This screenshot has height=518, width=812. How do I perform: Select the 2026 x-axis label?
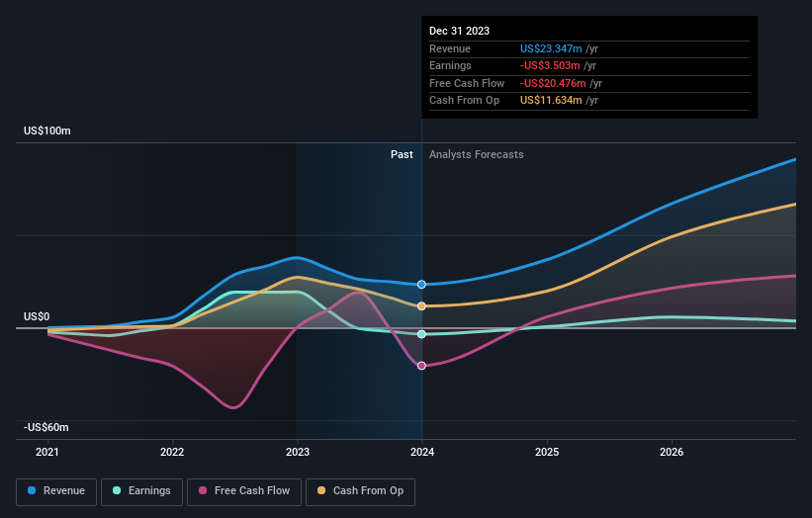(x=672, y=452)
